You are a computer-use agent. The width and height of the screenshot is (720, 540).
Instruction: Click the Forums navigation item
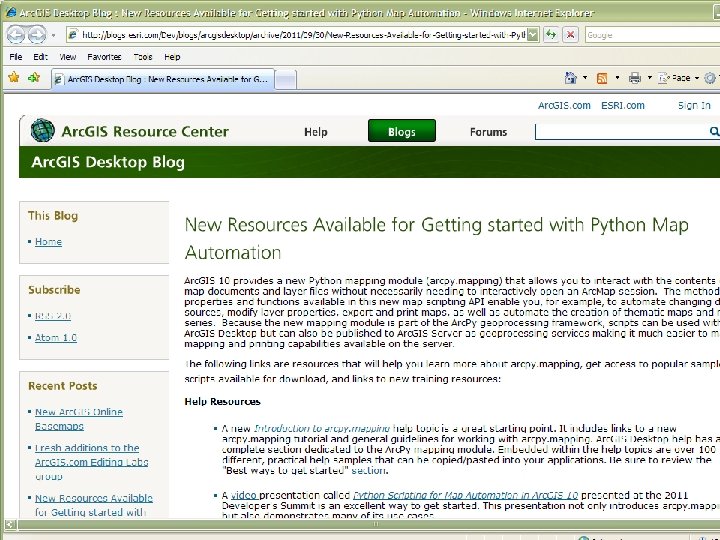(489, 132)
